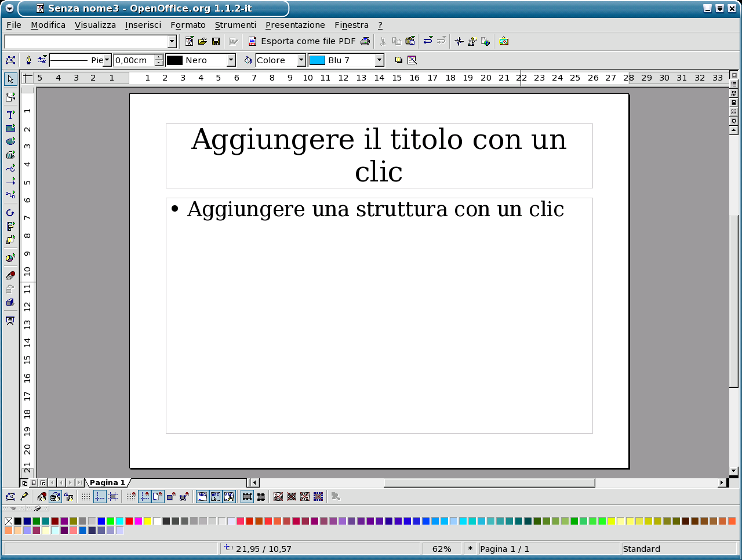The width and height of the screenshot is (742, 560).
Task: Click the Save document icon
Action: 216,41
